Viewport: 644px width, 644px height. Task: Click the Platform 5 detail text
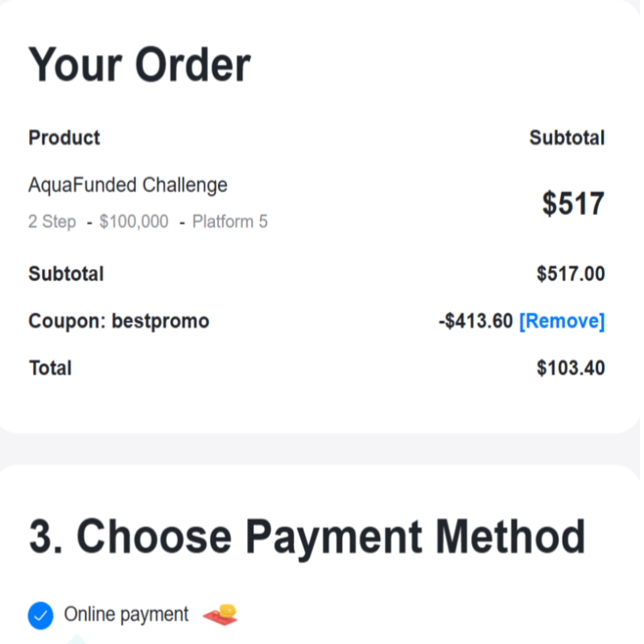230,222
